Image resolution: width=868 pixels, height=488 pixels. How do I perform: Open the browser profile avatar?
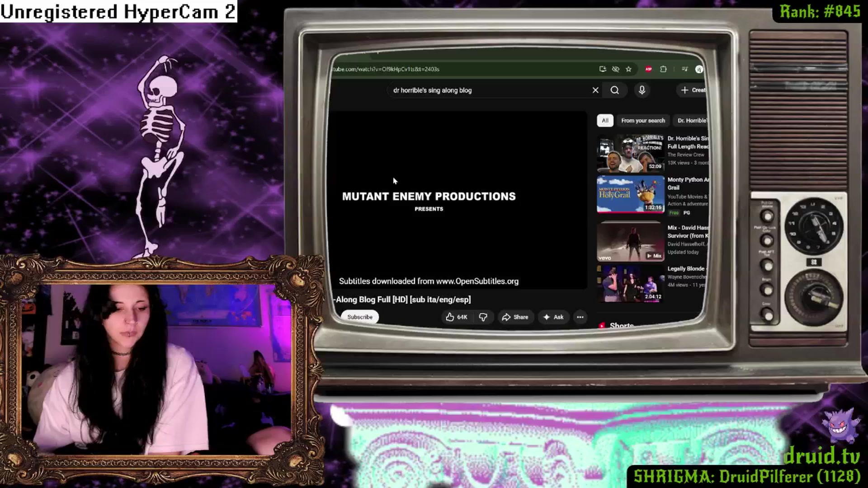coord(699,69)
